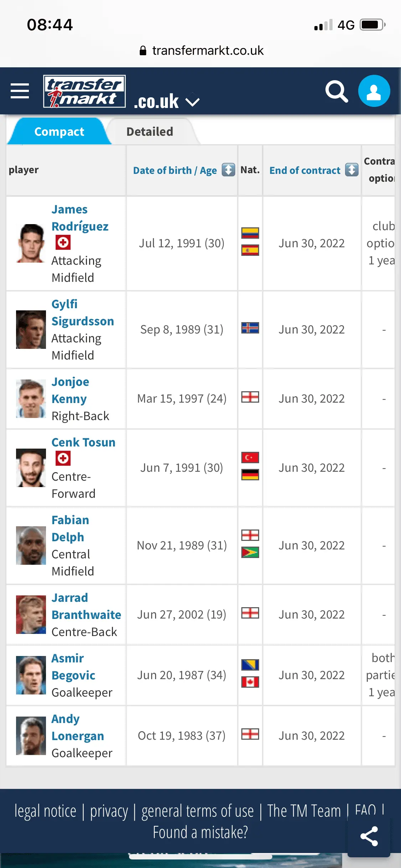Tap the search magnifier icon

[x=336, y=92]
